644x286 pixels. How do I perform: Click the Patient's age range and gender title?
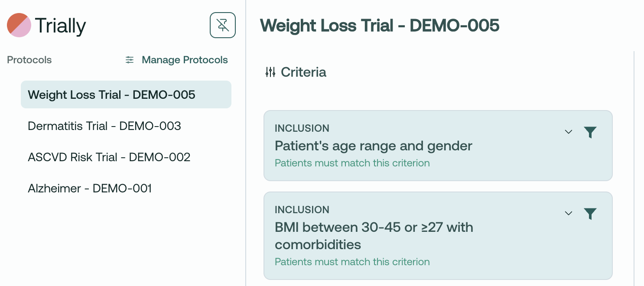(374, 146)
